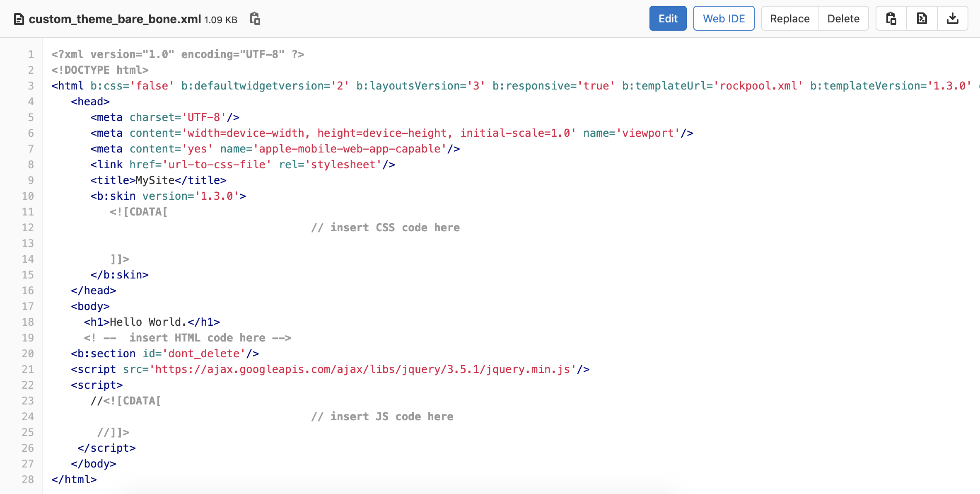The width and height of the screenshot is (980, 494).
Task: Click the meta charset='UTF-8' line
Action: click(165, 117)
